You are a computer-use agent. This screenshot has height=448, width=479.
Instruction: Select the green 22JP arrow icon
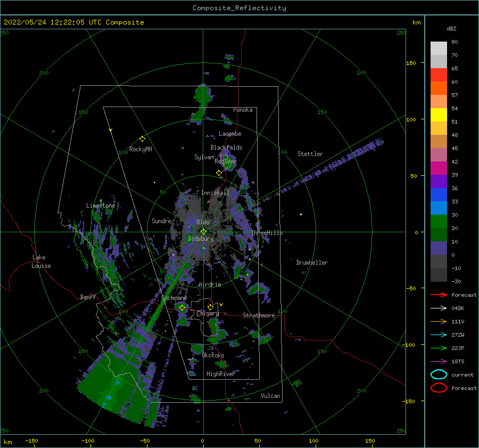[439, 348]
